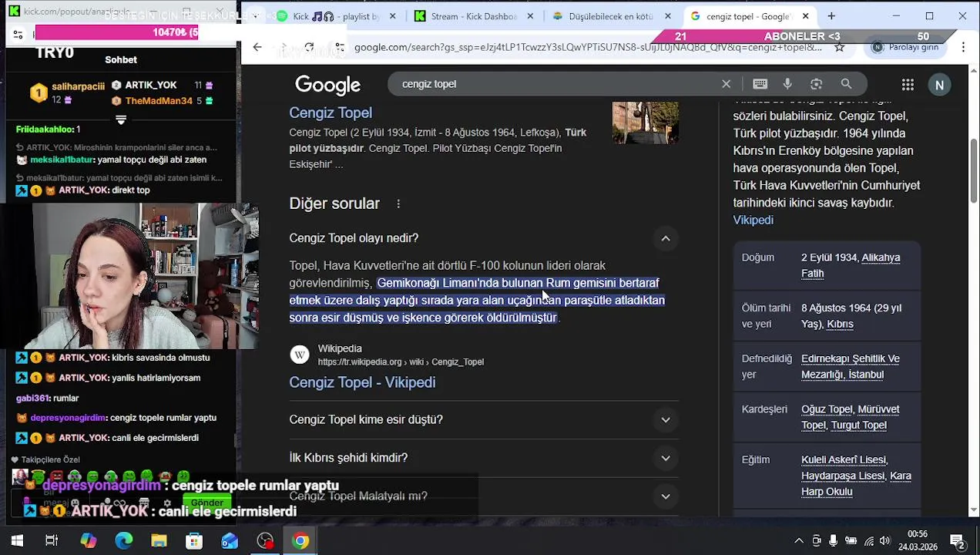Open the new tab plus button

click(x=831, y=16)
